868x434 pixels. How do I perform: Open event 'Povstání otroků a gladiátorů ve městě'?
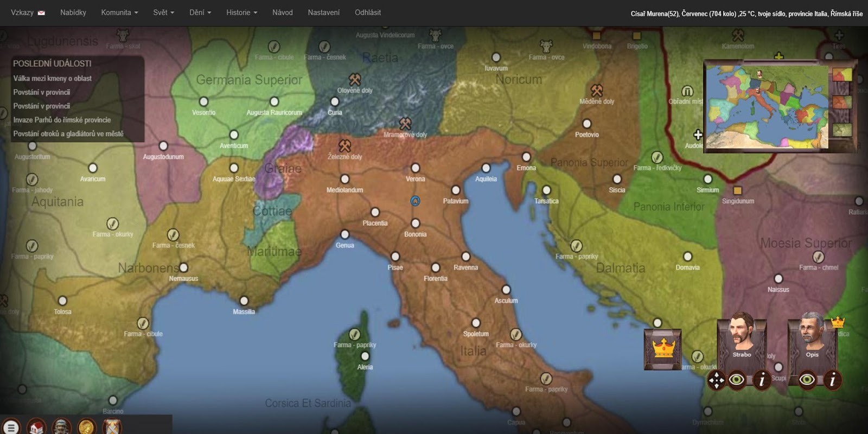(x=68, y=133)
